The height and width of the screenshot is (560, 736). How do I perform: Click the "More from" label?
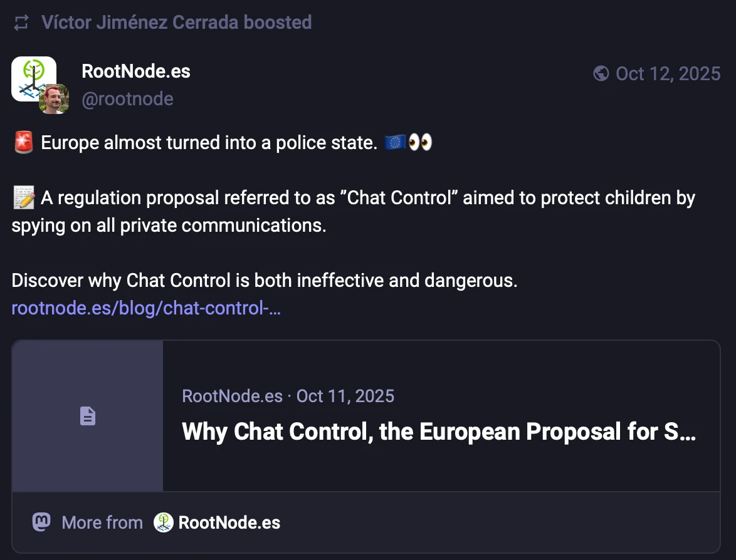coord(102,522)
